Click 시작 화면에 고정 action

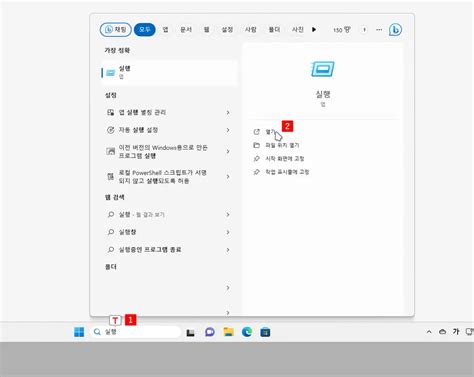[x=285, y=159]
